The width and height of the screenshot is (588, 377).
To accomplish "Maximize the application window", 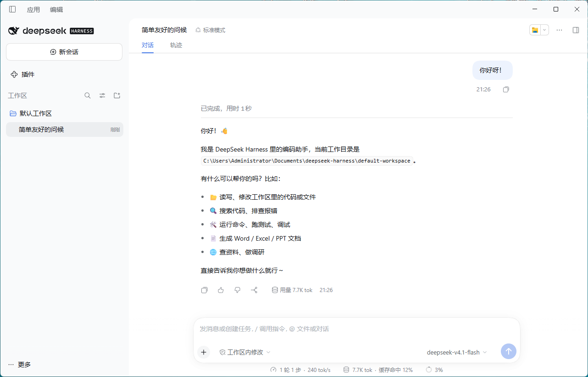I will [556, 9].
